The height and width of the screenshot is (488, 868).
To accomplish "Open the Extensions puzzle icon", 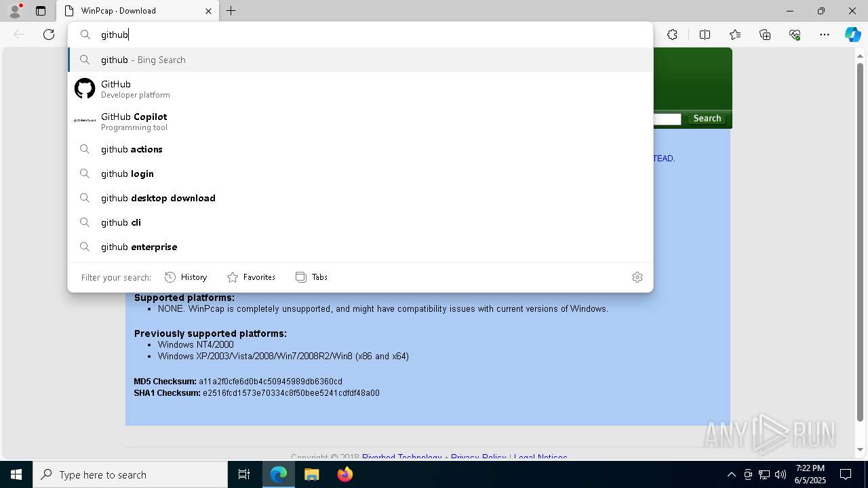I will pos(672,35).
